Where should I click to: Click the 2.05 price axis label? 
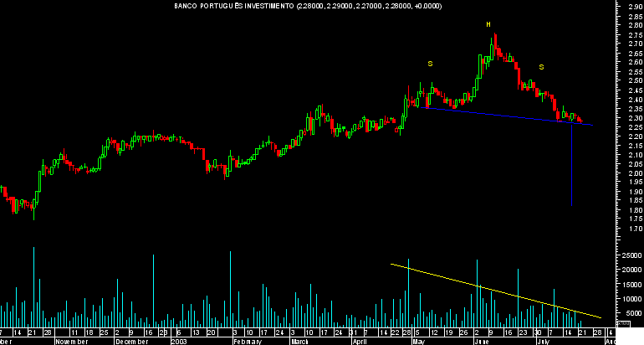point(636,164)
